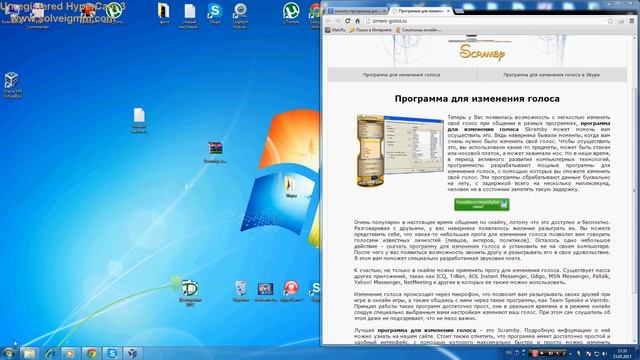This screenshot has width=640, height=360.
Task: Select the text document in desktop middle
Action: pyautogui.click(x=139, y=120)
